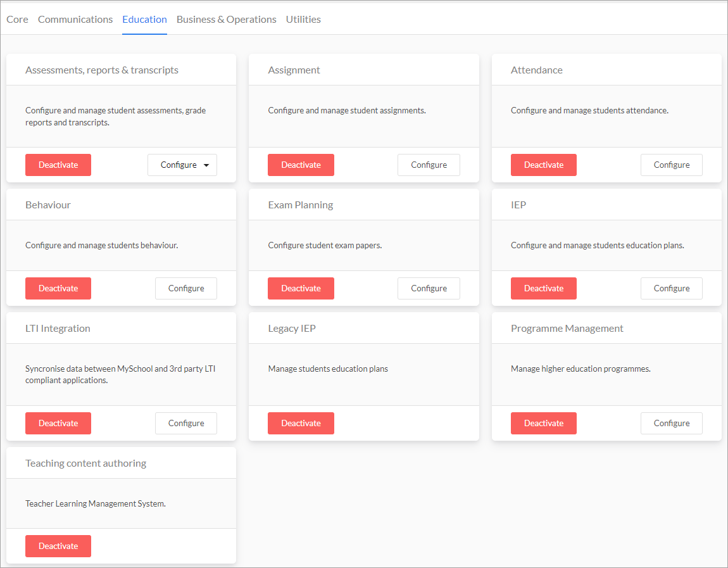
Task: Deactivate the Assignment module
Action: 301,165
